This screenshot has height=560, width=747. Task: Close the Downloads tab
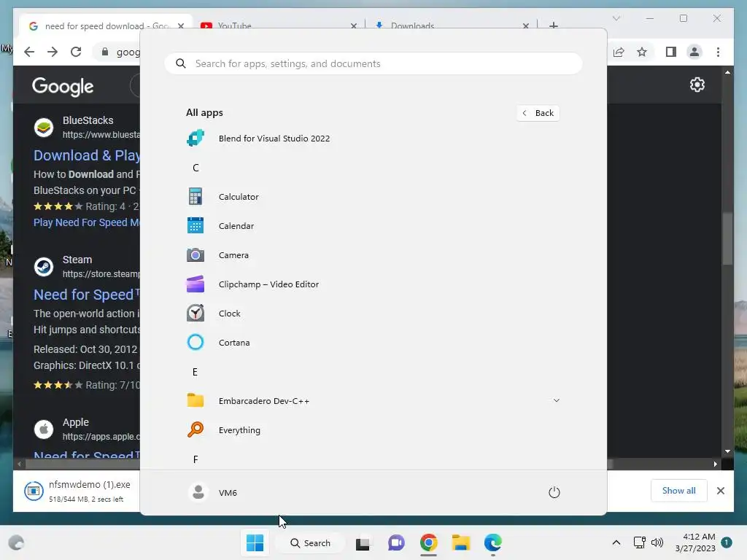(525, 26)
